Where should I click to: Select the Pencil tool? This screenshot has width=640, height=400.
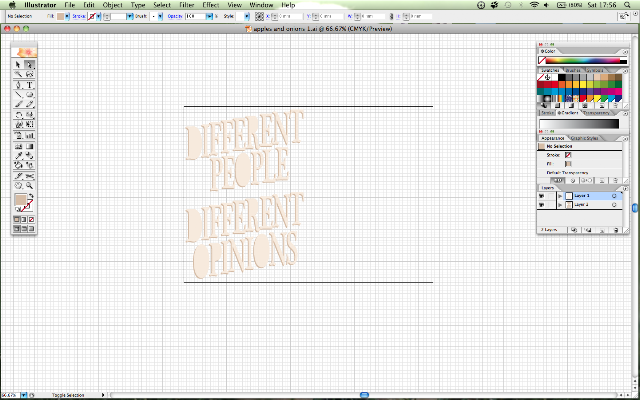(29, 104)
